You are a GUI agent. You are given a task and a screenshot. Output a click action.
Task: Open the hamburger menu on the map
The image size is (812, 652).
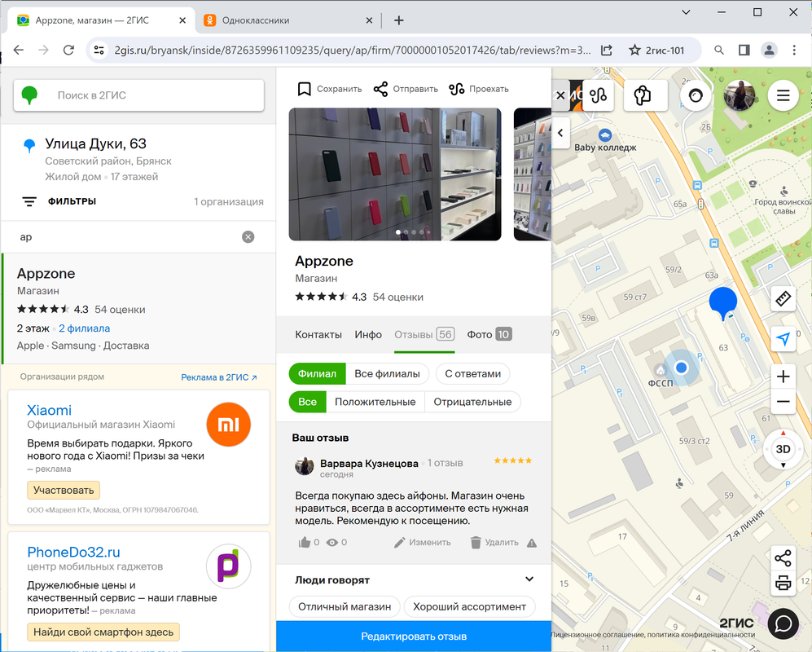click(x=783, y=95)
